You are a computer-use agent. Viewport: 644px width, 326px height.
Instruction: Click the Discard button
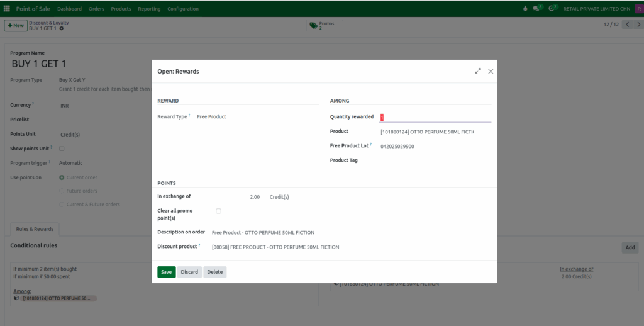tap(189, 272)
